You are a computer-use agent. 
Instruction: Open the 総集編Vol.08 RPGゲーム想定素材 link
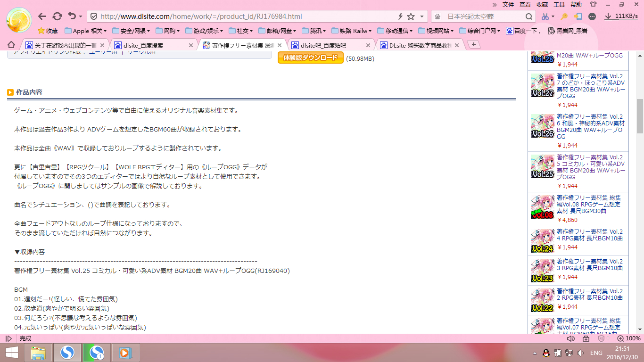589,205
